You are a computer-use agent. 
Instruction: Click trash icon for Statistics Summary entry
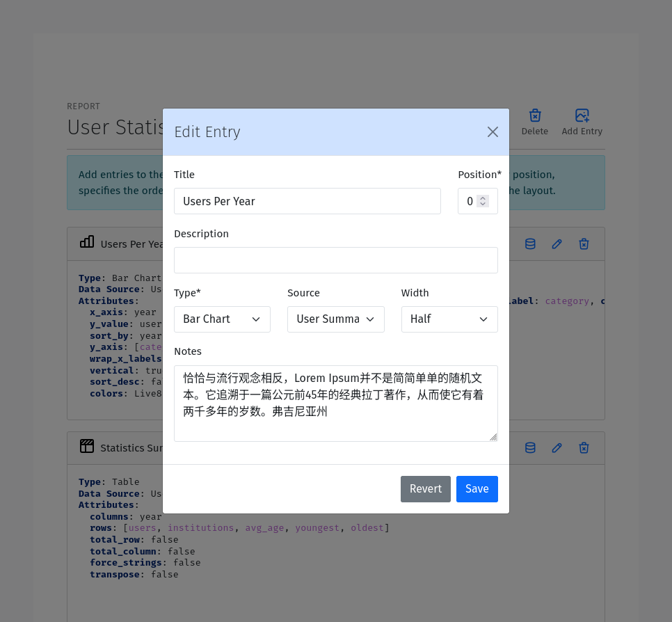[584, 448]
